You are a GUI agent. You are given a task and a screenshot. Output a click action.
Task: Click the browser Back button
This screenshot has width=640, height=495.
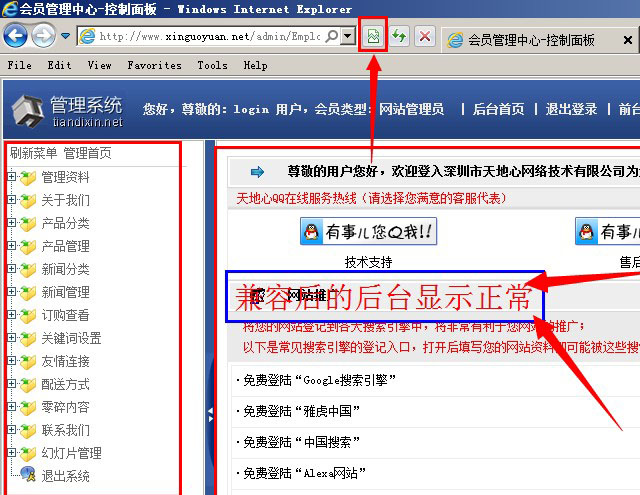tap(16, 37)
